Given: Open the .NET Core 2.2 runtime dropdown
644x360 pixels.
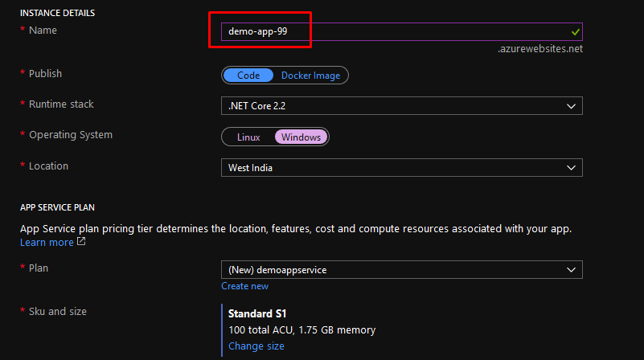Looking at the screenshot, I should pyautogui.click(x=402, y=106).
